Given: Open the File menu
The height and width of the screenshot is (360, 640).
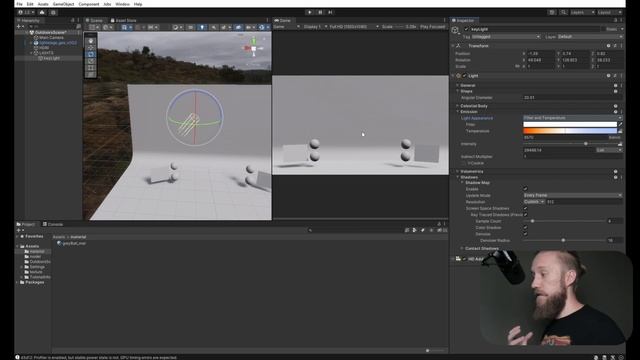Looking at the screenshot, I should [x=19, y=4].
